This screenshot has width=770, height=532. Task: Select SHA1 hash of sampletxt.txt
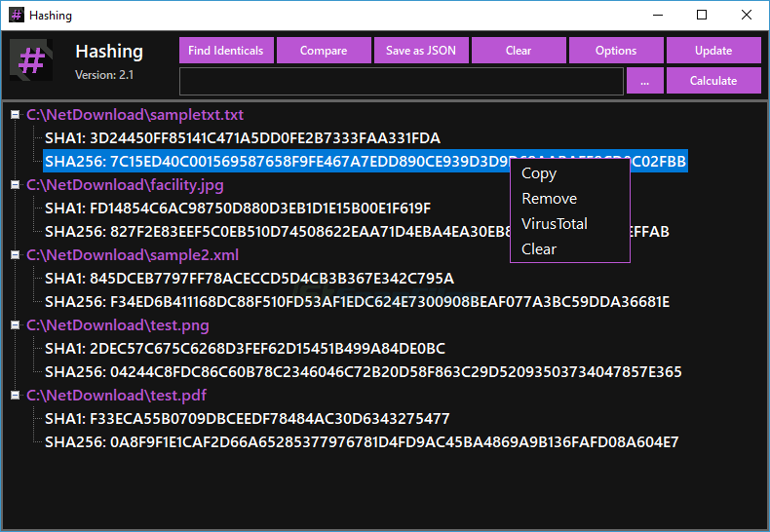tap(243, 138)
